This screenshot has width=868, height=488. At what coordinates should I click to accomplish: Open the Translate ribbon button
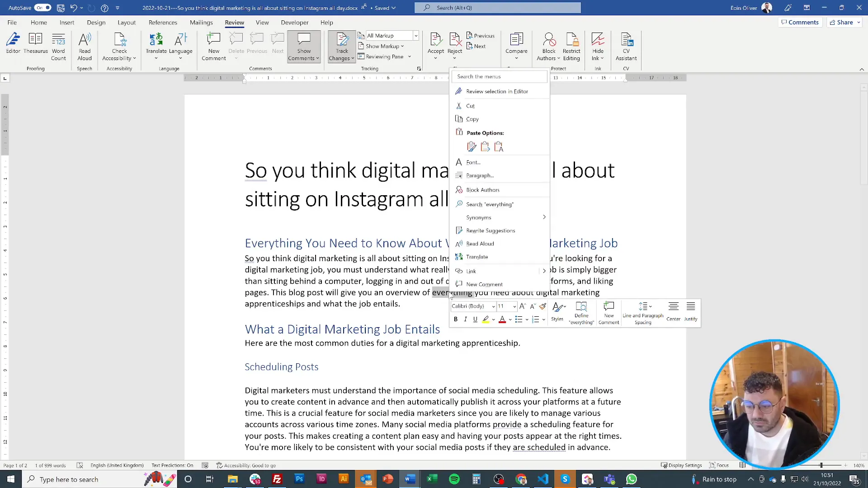click(x=156, y=47)
